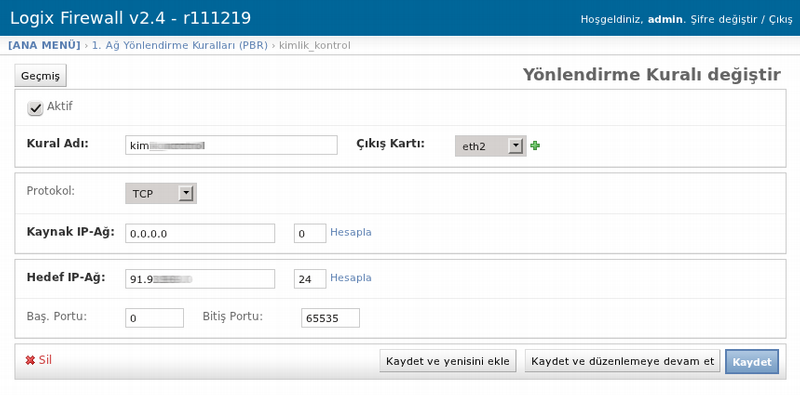Focus the Kural Adı input field
Image resolution: width=800 pixels, height=395 pixels.
coord(231,145)
